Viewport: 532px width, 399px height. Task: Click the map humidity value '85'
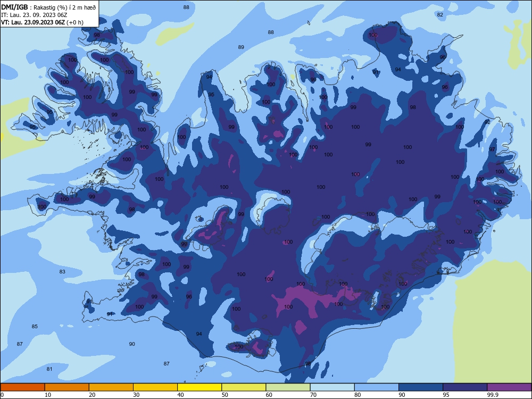coord(35,327)
